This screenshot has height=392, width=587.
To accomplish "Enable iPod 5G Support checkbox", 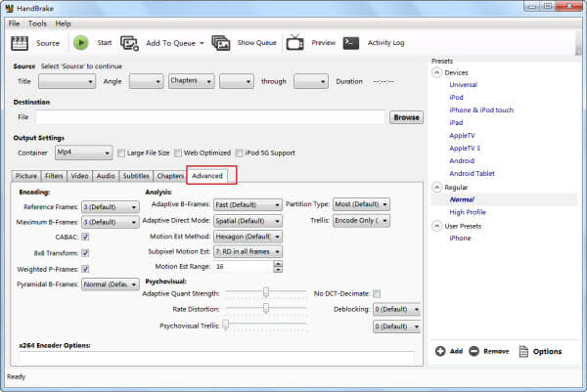I will click(x=239, y=152).
